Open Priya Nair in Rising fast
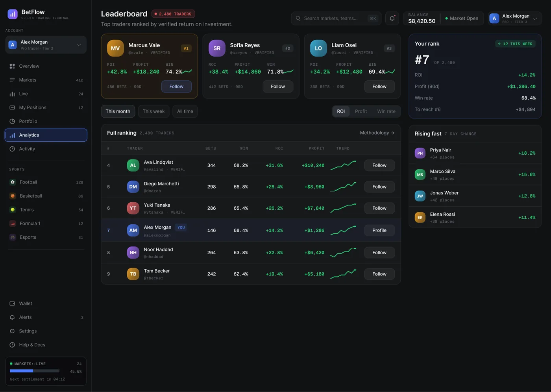Image resolution: width=551 pixels, height=392 pixels. pos(475,153)
